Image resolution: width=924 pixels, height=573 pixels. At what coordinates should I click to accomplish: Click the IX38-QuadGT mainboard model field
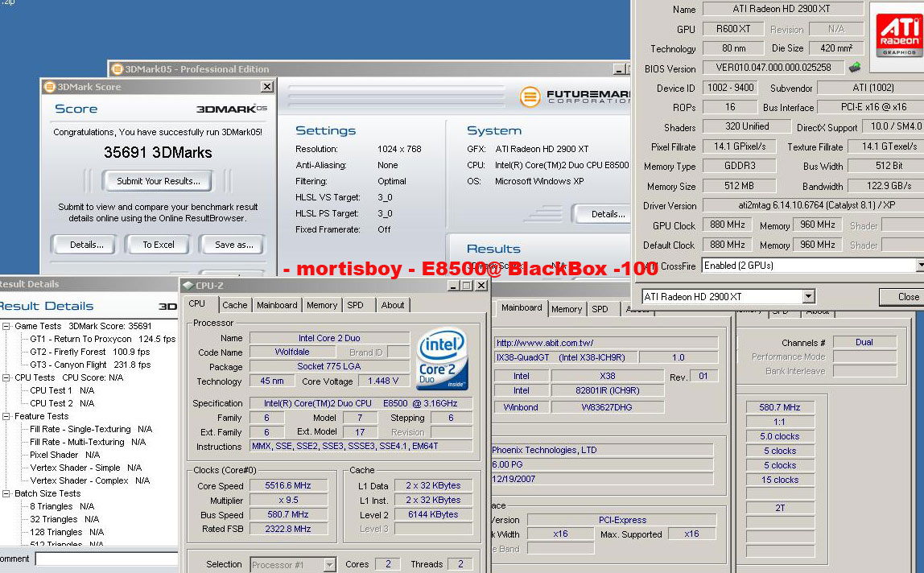(564, 357)
